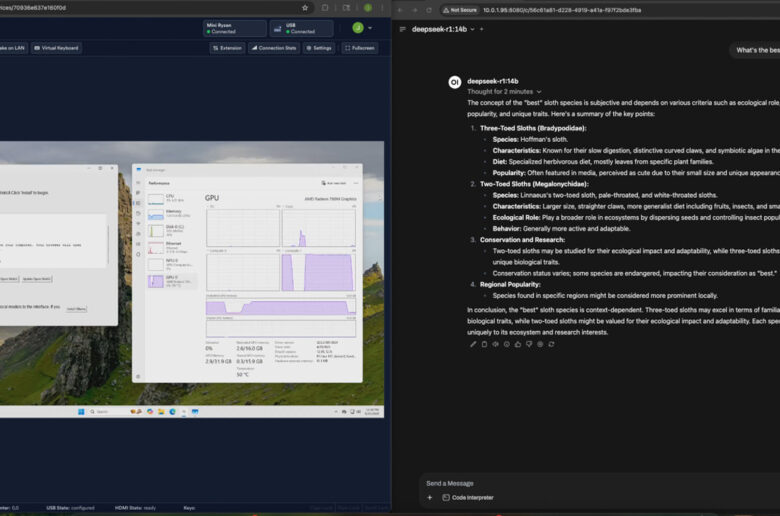This screenshot has width=780, height=516.
Task: Expand the 'Thought for 2 minutes' section
Action: coord(503,91)
